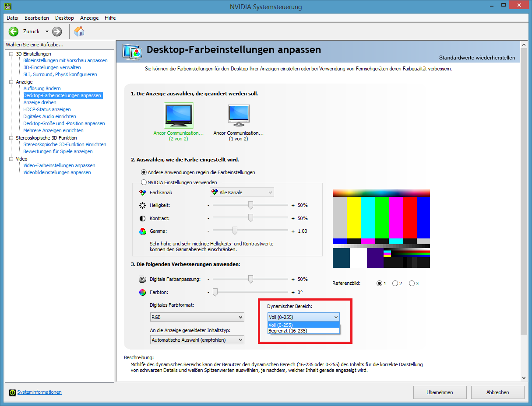Image resolution: width=532 pixels, height=406 pixels.
Task: Click the Übernehmen button
Action: tap(440, 392)
